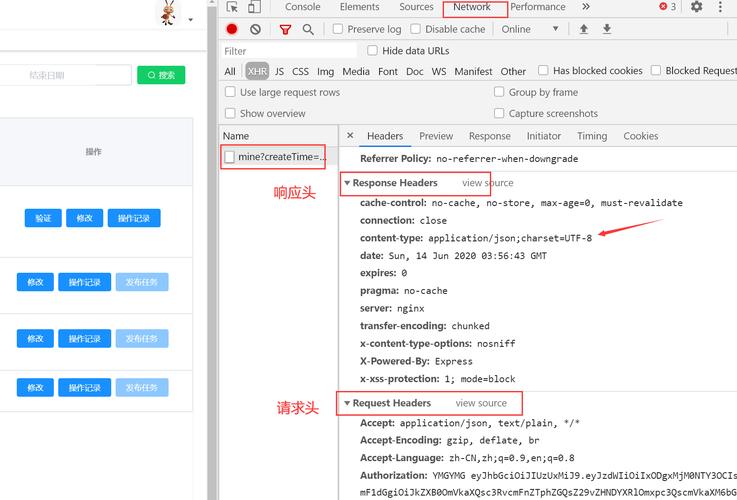Enable Show overview checkbox

coord(230,113)
